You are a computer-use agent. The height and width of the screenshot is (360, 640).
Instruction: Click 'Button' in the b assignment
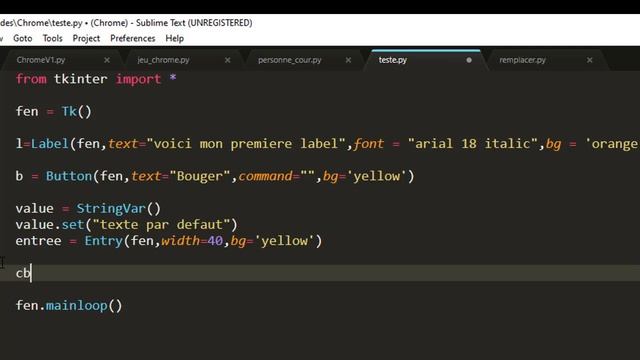69,176
